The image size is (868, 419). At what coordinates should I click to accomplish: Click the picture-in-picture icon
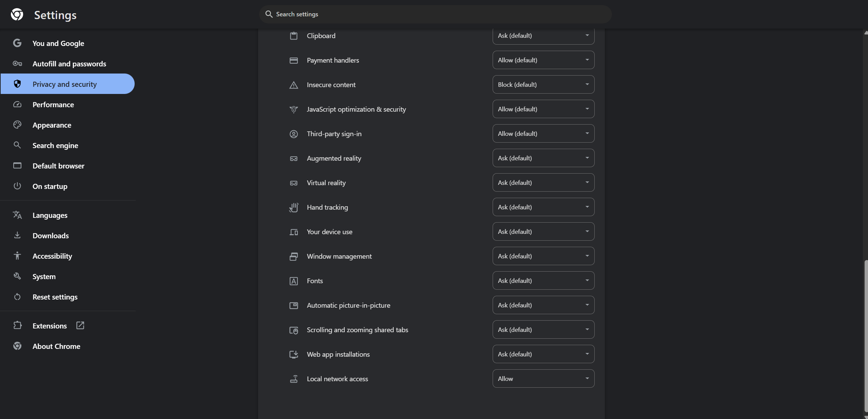tap(294, 305)
